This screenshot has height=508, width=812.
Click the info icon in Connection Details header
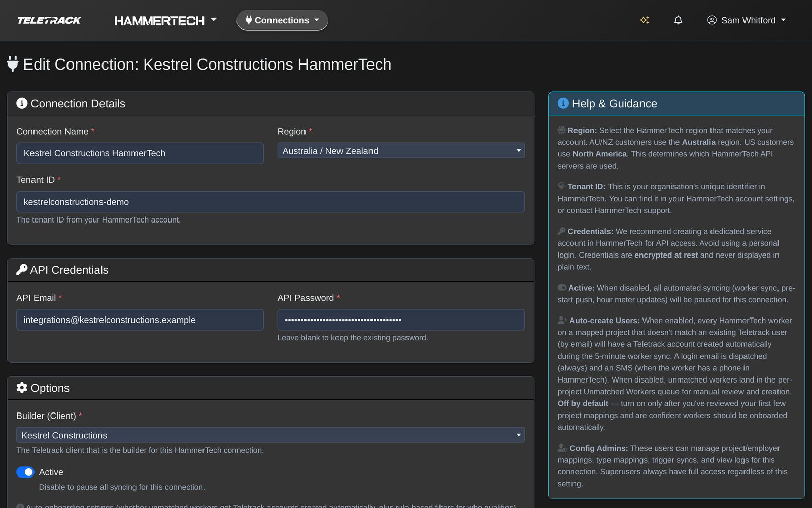22,103
